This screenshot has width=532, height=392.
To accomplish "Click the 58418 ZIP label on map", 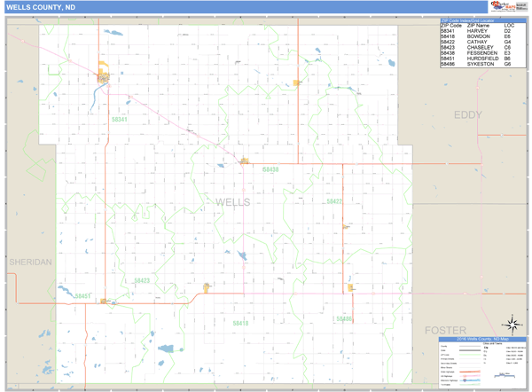I will coord(239,324).
